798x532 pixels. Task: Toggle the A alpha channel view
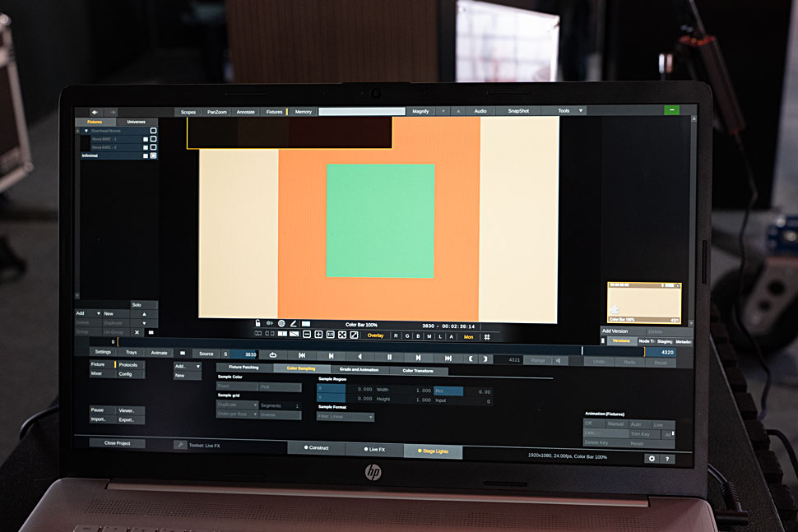(452, 336)
